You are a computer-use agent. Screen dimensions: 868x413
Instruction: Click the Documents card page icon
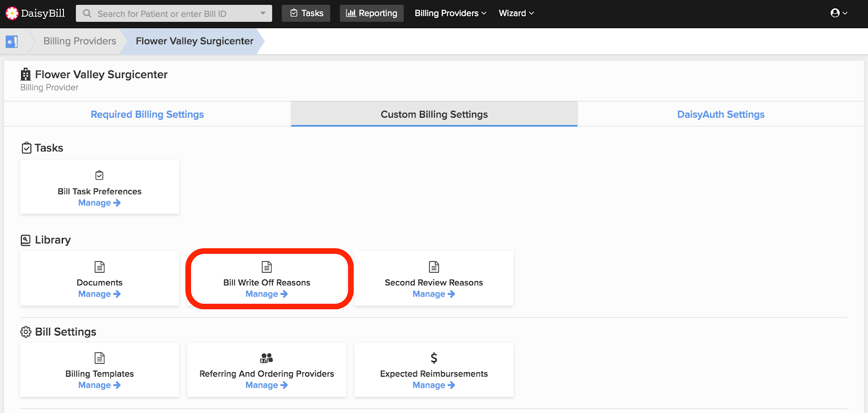(x=100, y=267)
